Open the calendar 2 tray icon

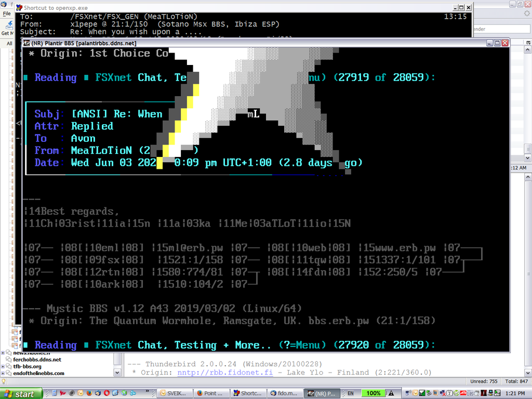449,393
